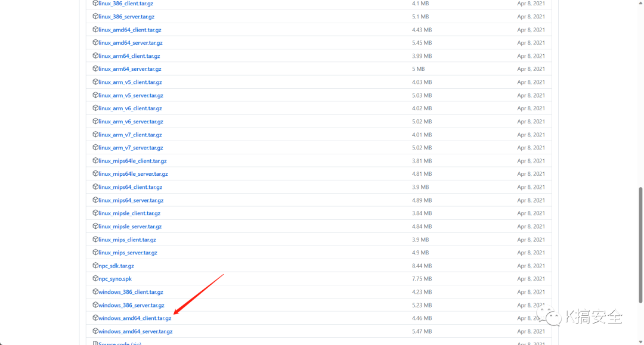This screenshot has width=644, height=345.
Task: Open linux_mips_server.tar.gz link
Action: [128, 253]
